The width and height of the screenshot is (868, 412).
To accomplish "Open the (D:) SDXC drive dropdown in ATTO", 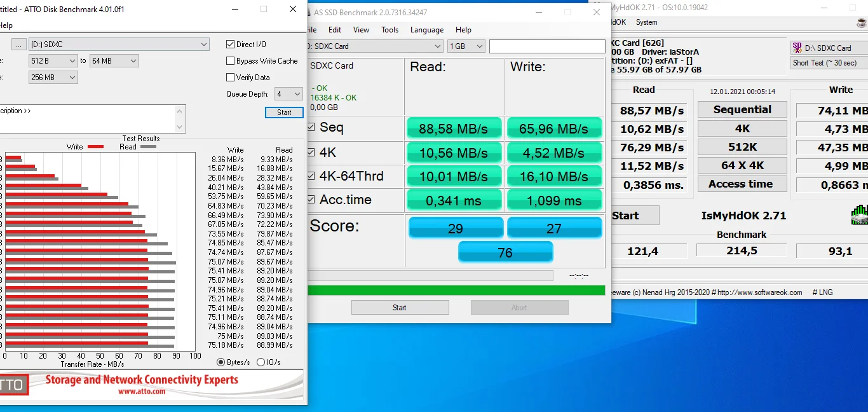I will pos(119,45).
